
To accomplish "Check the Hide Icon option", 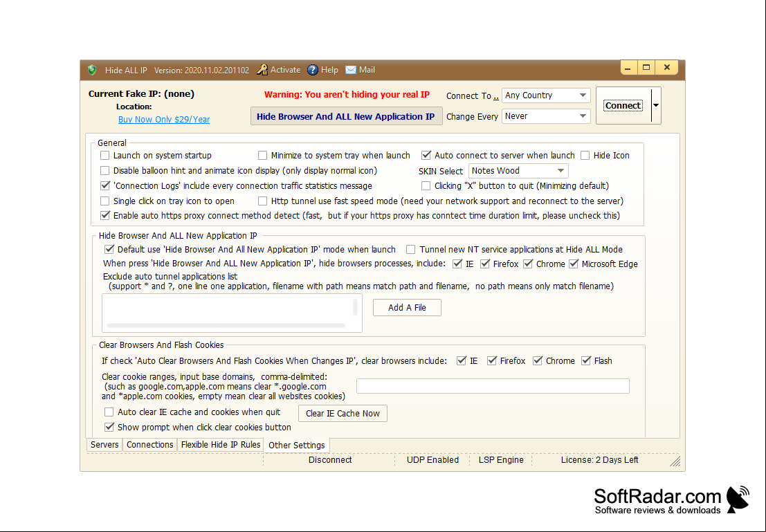I will click(x=585, y=156).
